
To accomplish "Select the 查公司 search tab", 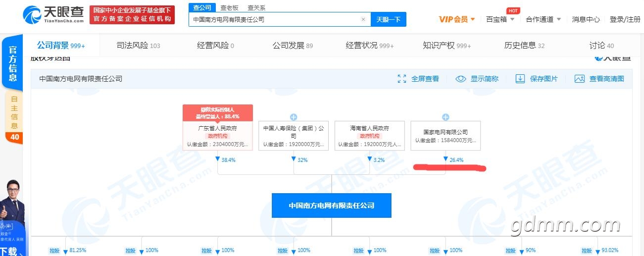I will pos(202,7).
